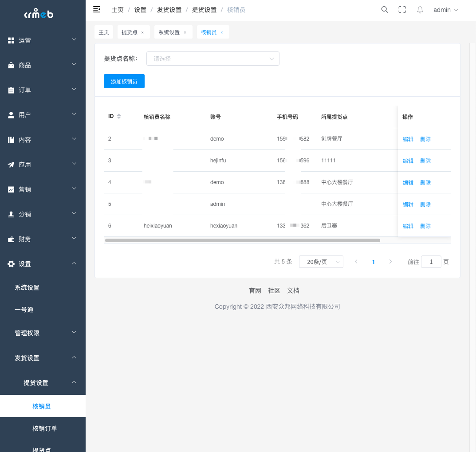Edit the row with ID 4
This screenshot has height=452, width=476.
point(408,182)
